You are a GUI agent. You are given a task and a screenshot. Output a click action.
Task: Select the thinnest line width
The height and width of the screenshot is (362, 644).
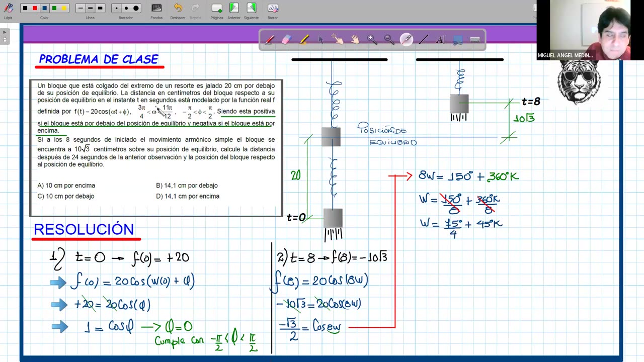click(80, 8)
